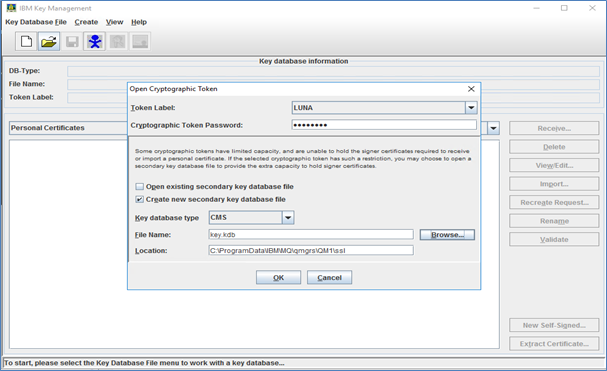Open the View menu
This screenshot has height=371, width=607.
coord(115,22)
